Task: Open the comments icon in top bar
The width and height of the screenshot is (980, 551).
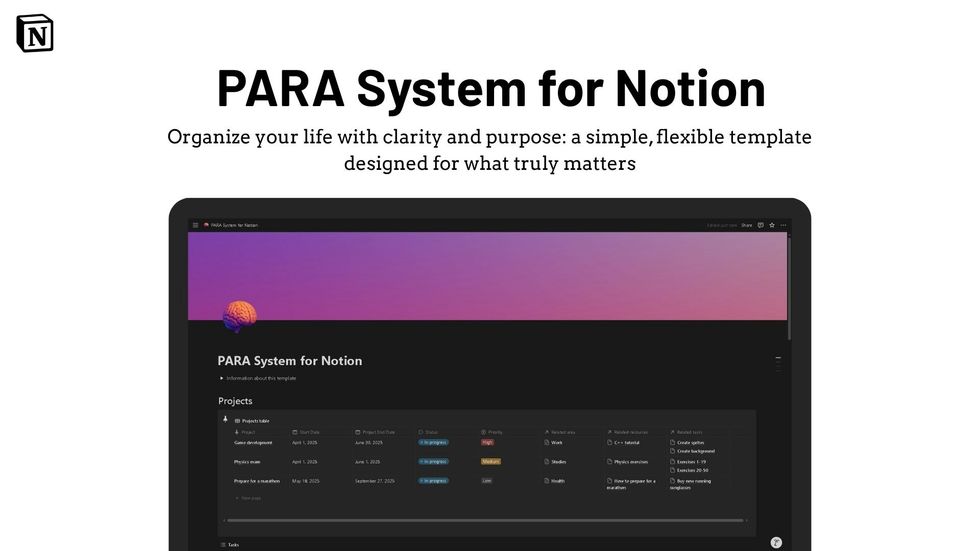Action: click(x=761, y=225)
